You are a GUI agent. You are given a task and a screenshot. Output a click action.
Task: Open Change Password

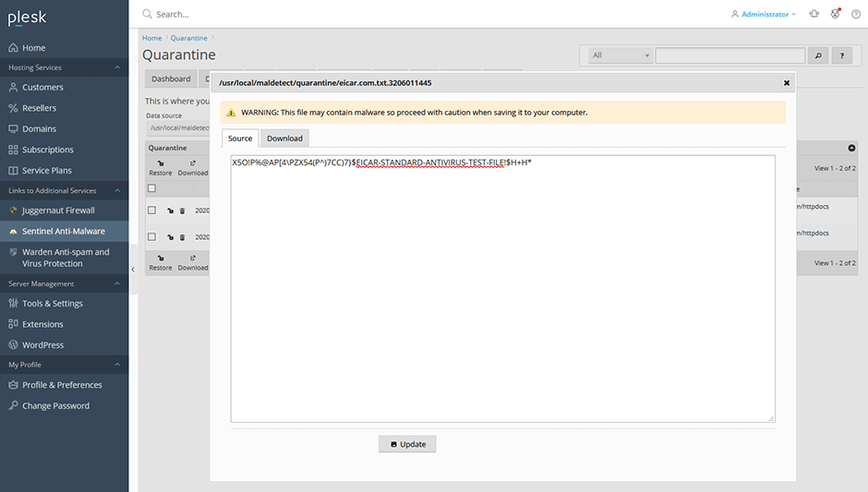click(55, 405)
